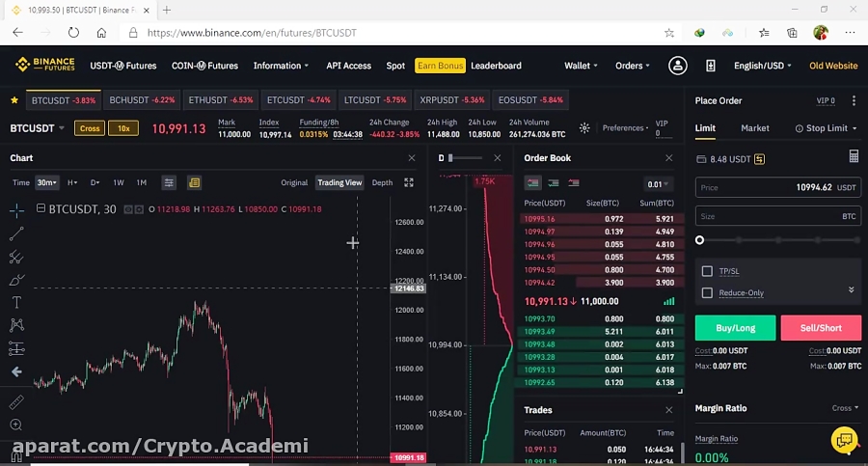The image size is (868, 466).
Task: Adjust the order size percentage slider
Action: [778, 240]
